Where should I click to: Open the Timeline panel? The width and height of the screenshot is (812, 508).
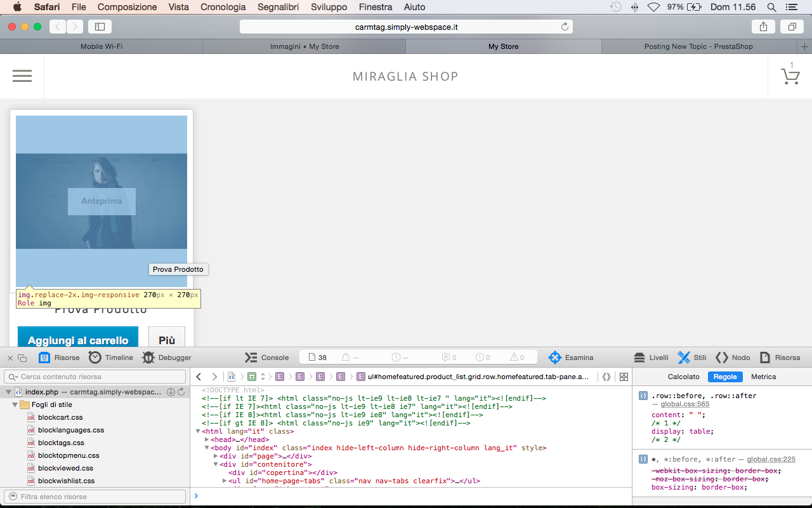(x=111, y=358)
